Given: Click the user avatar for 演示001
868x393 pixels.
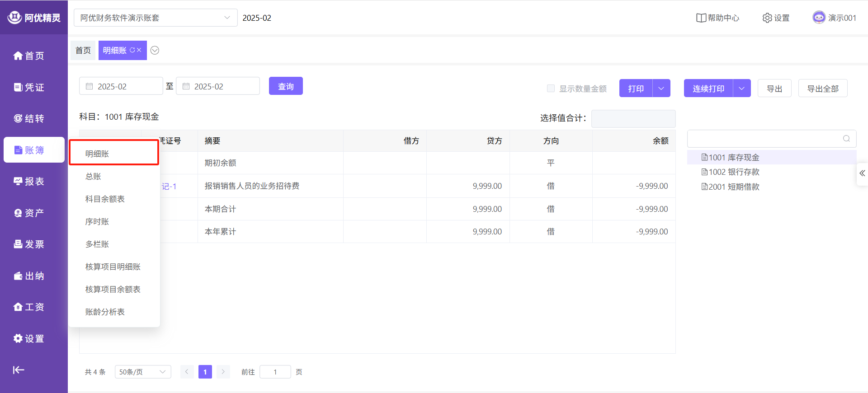Looking at the screenshot, I should (819, 18).
